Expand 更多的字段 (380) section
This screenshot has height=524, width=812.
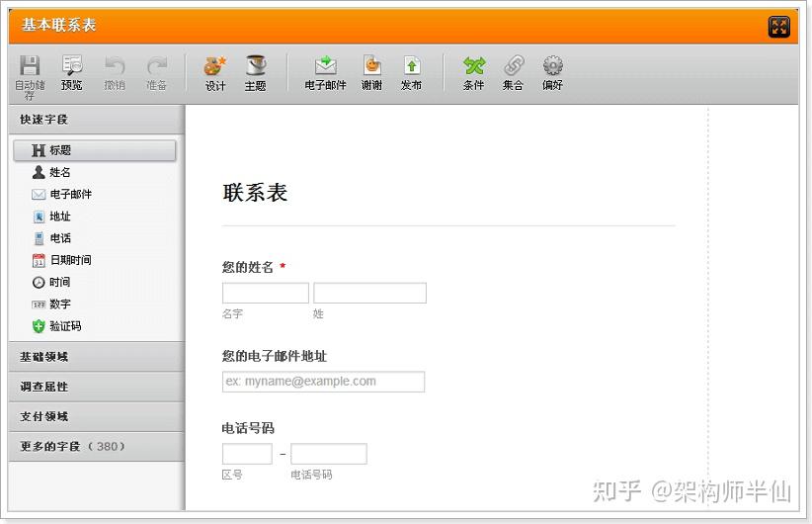[97, 447]
